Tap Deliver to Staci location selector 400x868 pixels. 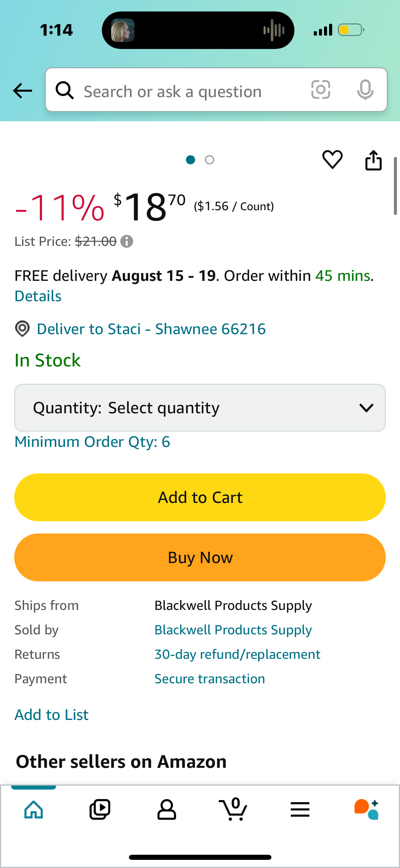click(x=151, y=329)
